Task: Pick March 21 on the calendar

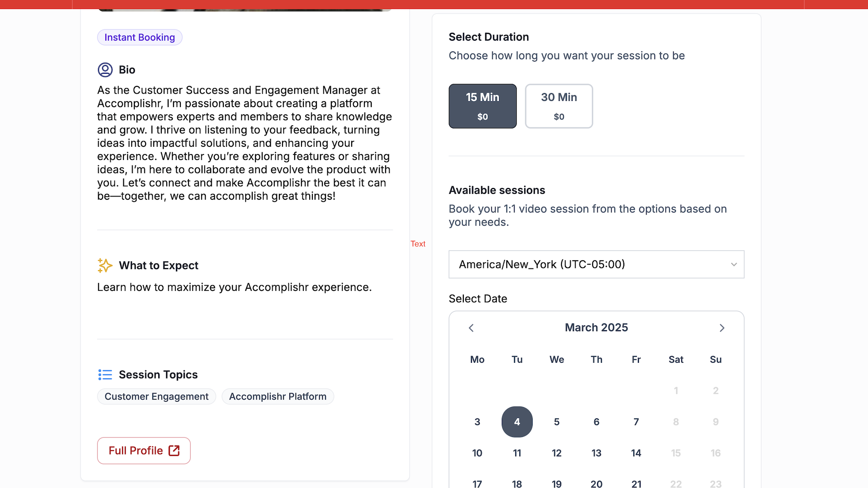Action: (636, 483)
